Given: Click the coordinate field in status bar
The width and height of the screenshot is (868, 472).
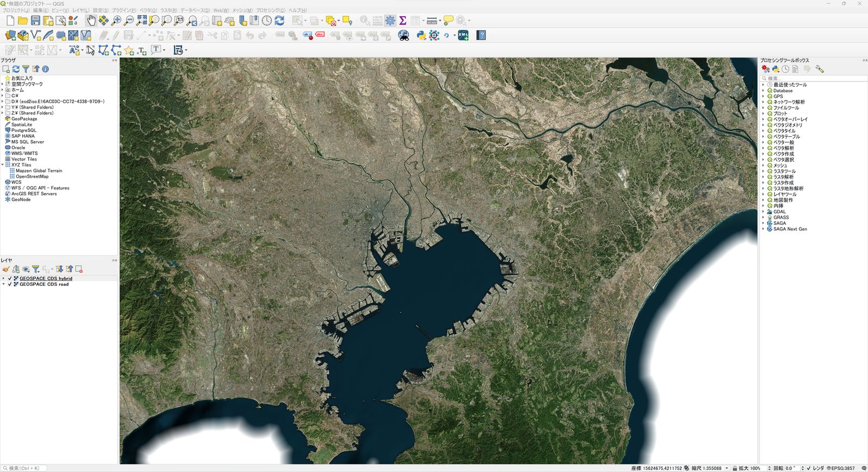Looking at the screenshot, I should pyautogui.click(x=662, y=468).
